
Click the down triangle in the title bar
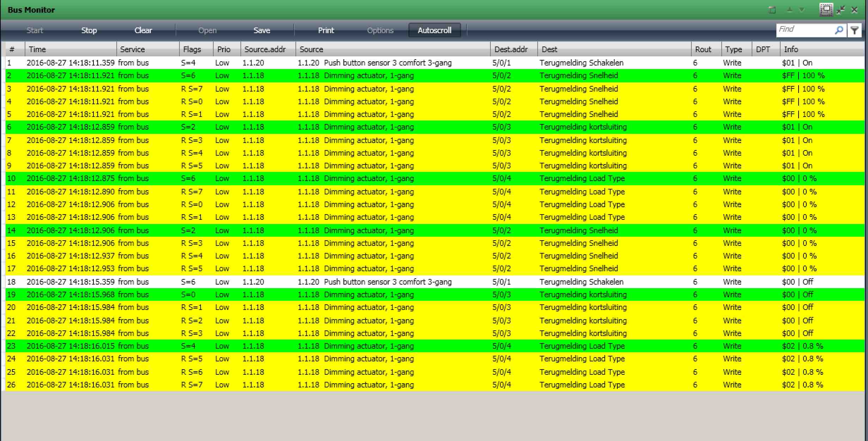[x=802, y=10]
